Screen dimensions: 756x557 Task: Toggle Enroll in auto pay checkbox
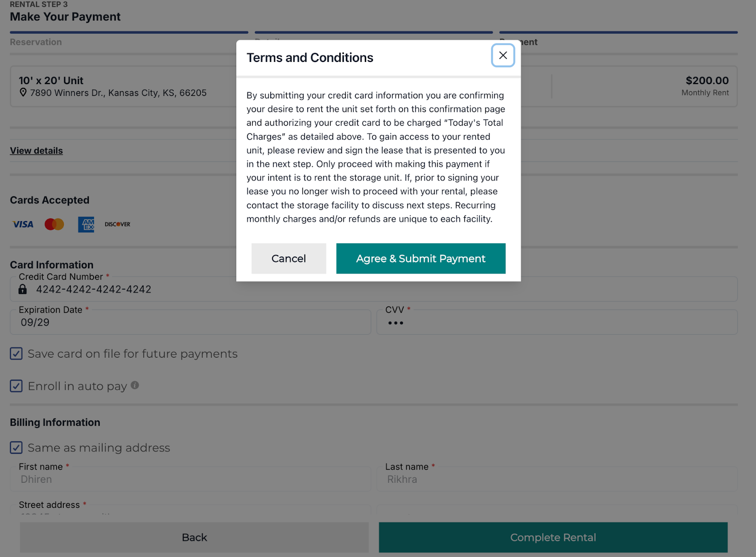[x=17, y=386]
